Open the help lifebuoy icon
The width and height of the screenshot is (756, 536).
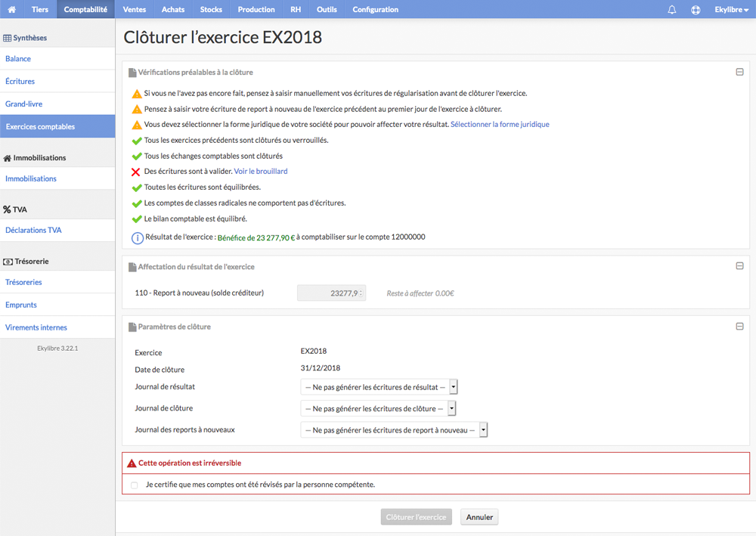point(696,10)
